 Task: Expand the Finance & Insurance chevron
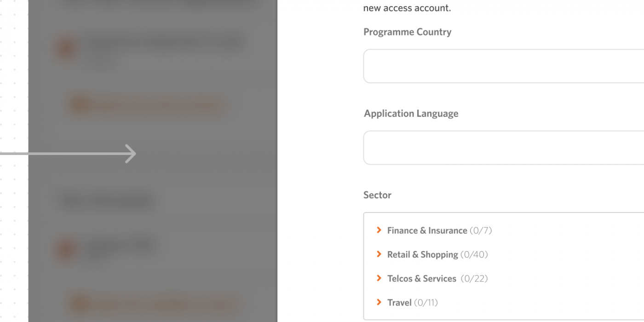[379, 230]
